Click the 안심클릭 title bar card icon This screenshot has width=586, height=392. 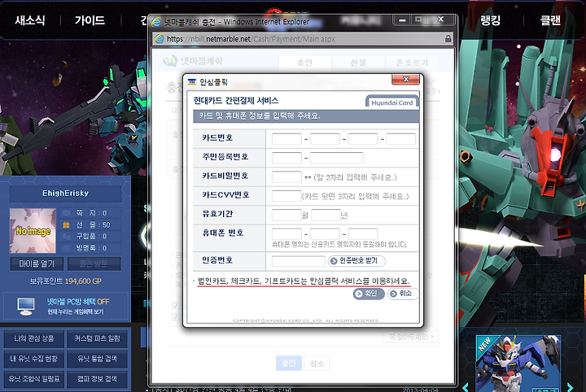pyautogui.click(x=192, y=82)
